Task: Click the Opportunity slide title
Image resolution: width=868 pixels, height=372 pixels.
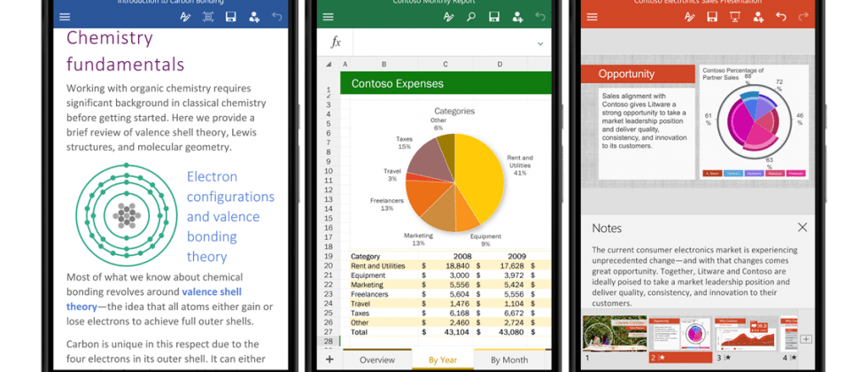Action: [626, 74]
